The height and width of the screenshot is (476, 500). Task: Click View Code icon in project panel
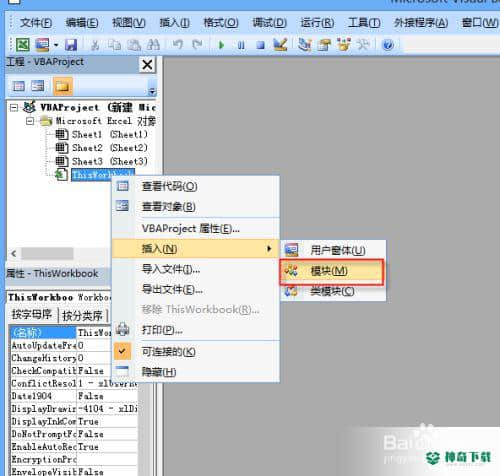[x=19, y=86]
